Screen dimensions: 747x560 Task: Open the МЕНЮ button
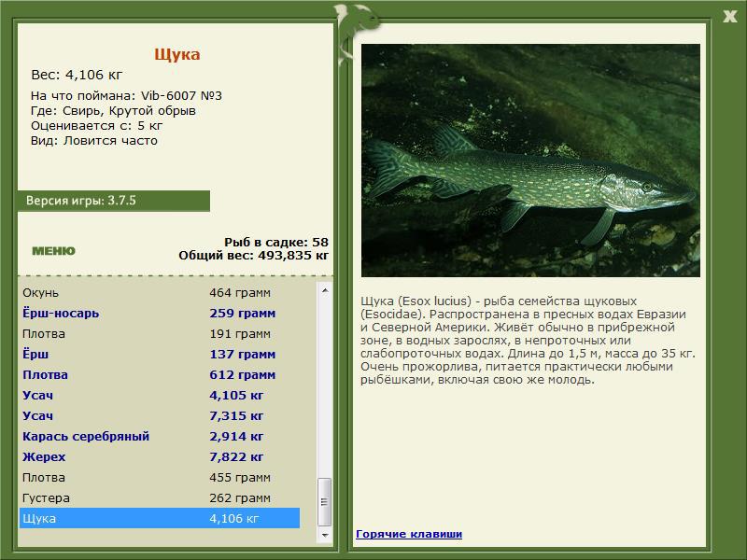(x=53, y=251)
